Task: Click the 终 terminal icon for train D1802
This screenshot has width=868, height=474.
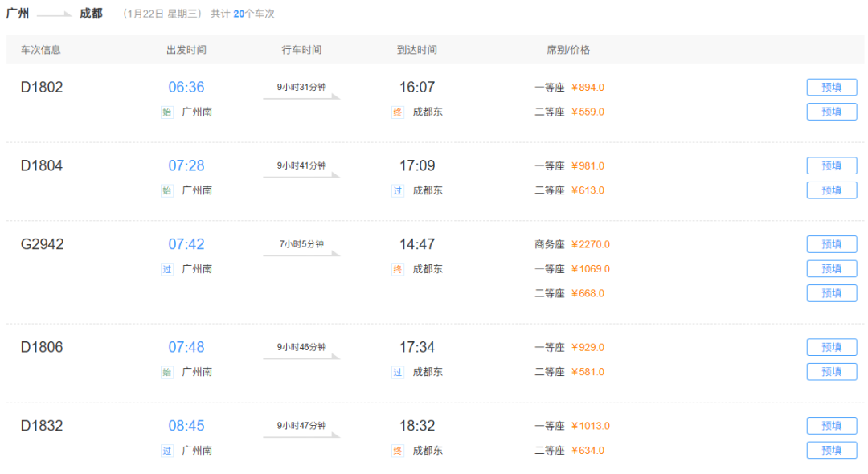Action: (x=398, y=112)
